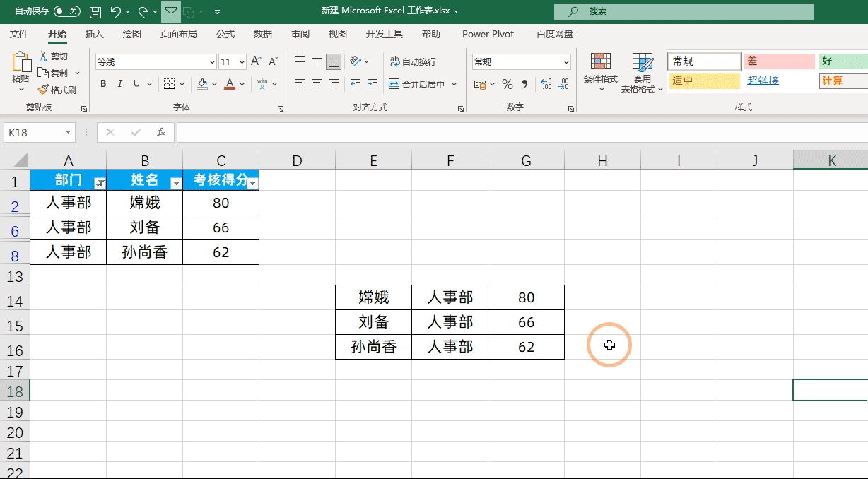The width and height of the screenshot is (868, 479).
Task: Click the Copy (复制) button
Action: [54, 73]
